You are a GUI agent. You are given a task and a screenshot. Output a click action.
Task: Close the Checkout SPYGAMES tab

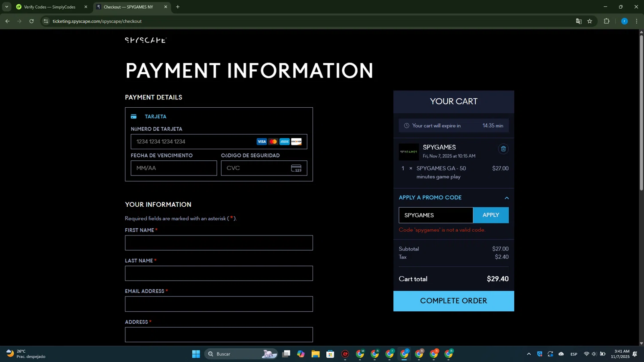point(166,7)
